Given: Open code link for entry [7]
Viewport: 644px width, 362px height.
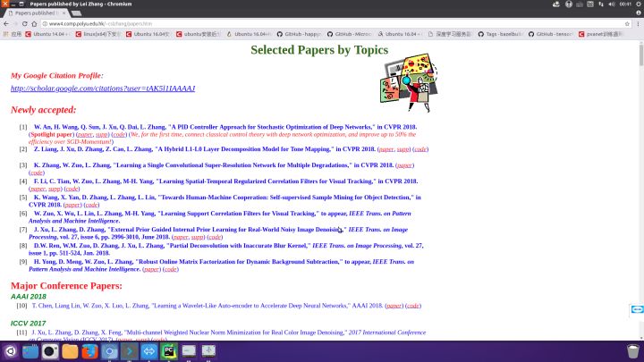Looking at the screenshot, I should pos(215,237).
